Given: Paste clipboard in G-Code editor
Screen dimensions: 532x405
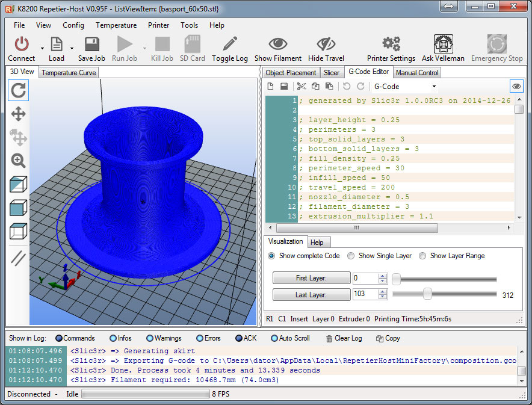Looking at the screenshot, I should [329, 87].
